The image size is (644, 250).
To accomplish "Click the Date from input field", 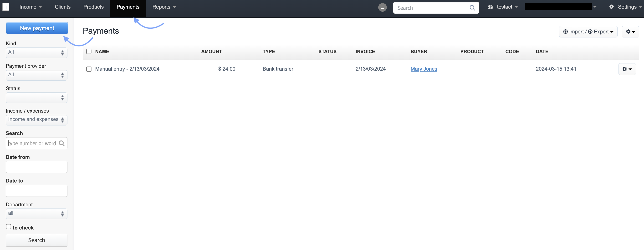I will (x=36, y=167).
